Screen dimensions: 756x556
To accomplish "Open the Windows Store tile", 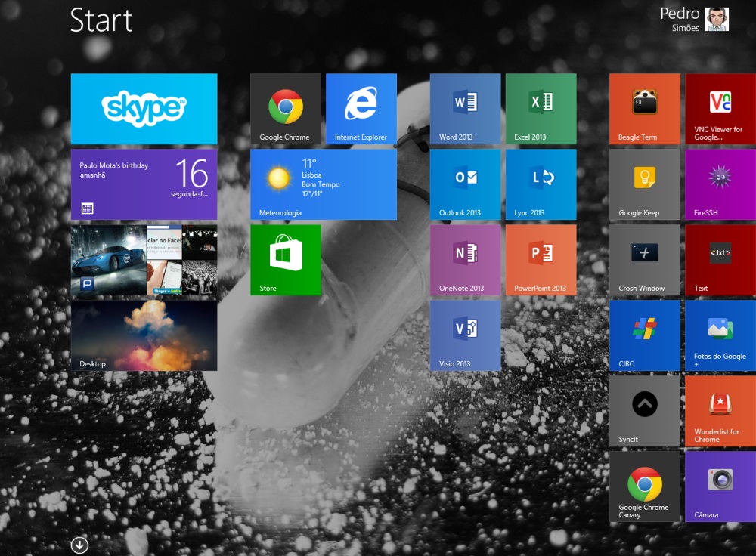I will [x=286, y=260].
